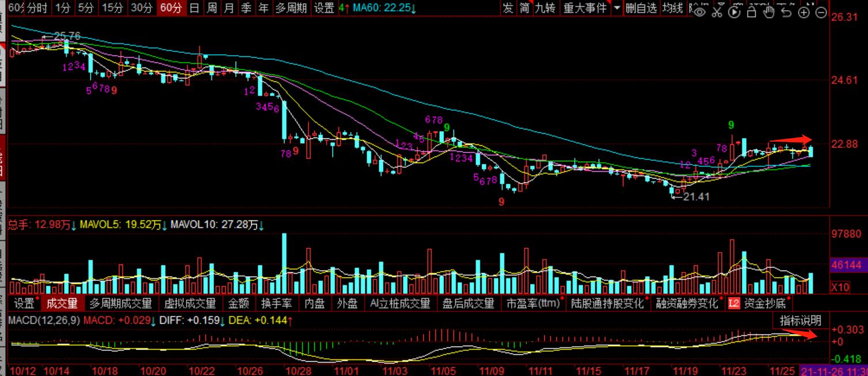Toggle the 九转 nine-turn indicator

[x=545, y=8]
